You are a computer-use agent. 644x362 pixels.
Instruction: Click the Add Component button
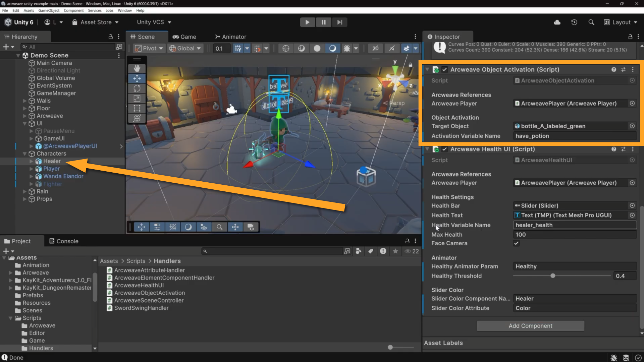point(530,326)
